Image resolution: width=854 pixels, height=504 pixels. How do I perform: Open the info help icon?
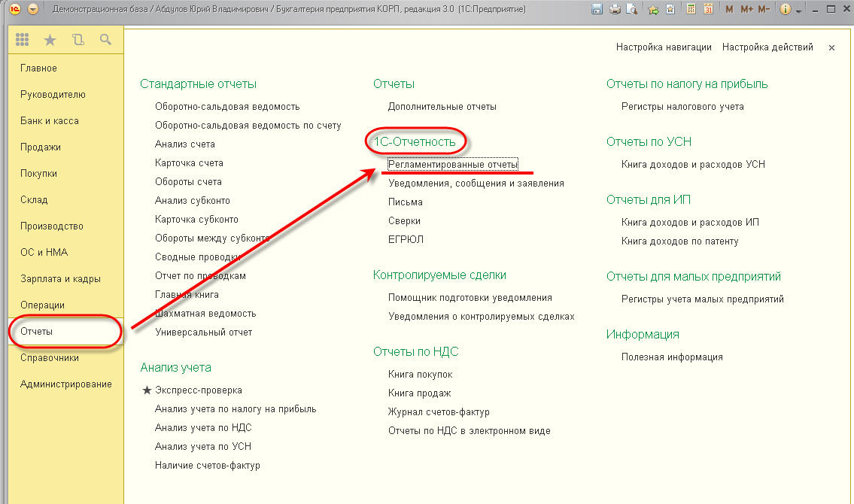785,9
